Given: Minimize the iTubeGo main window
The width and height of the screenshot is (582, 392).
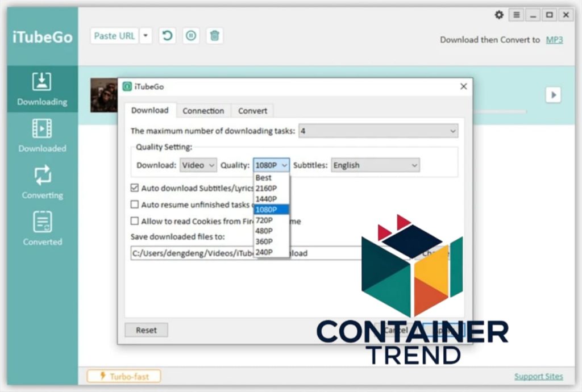Looking at the screenshot, I should click(533, 15).
